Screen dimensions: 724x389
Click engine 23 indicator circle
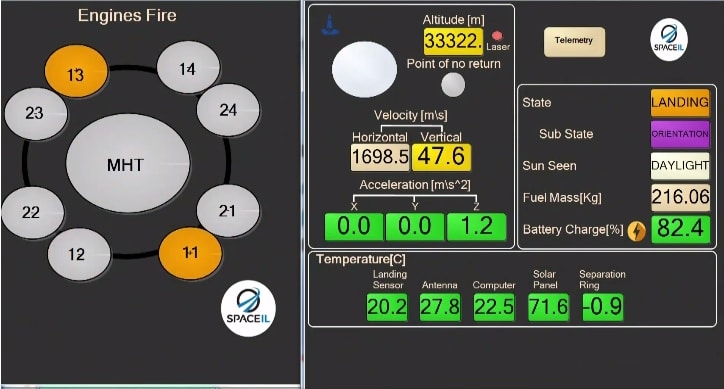[36, 114]
